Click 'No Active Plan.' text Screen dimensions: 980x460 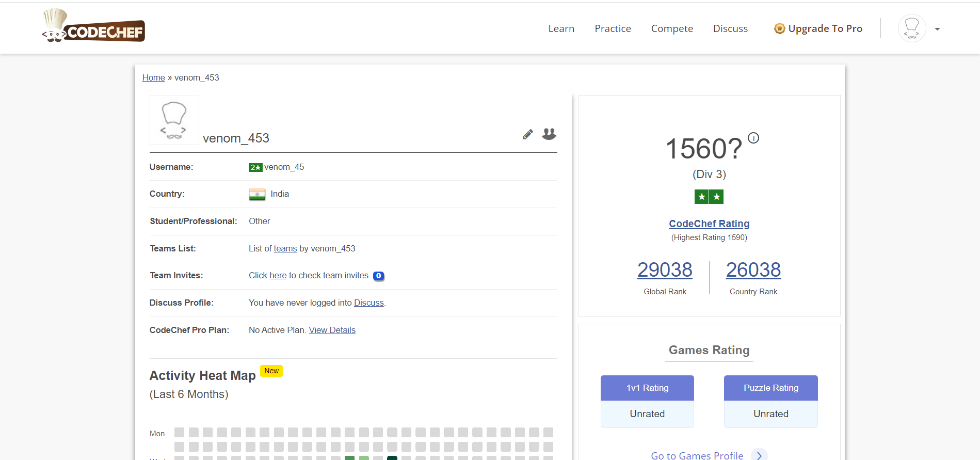278,330
